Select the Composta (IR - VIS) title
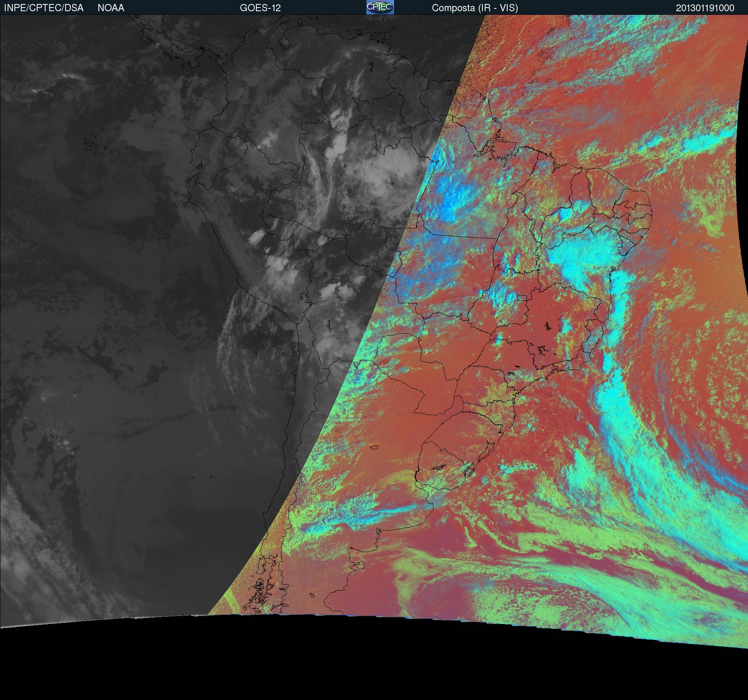The height and width of the screenshot is (700, 748). pos(475,8)
